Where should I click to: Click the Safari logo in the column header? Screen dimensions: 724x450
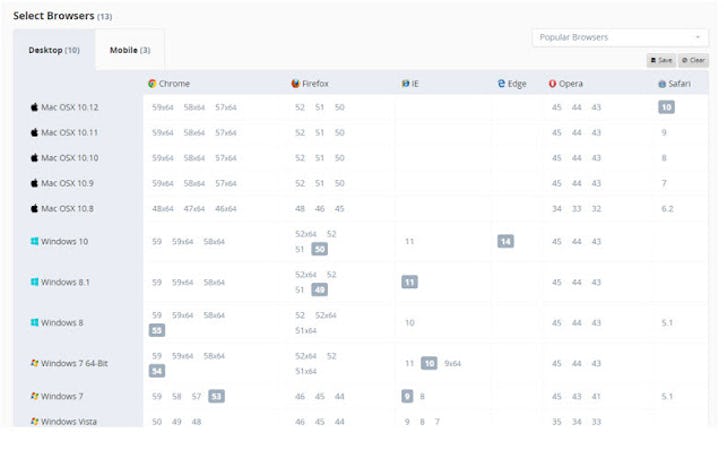662,84
